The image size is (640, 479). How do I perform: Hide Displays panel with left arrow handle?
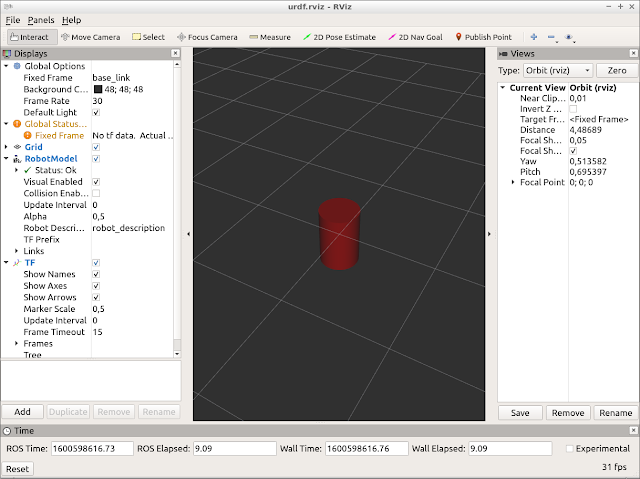click(188, 234)
